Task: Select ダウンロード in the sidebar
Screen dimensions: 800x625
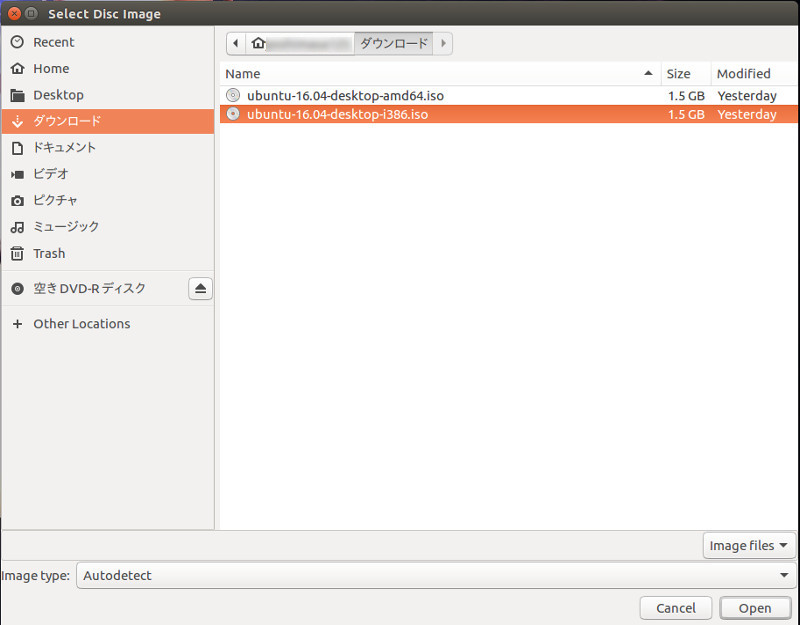Action: (108, 121)
